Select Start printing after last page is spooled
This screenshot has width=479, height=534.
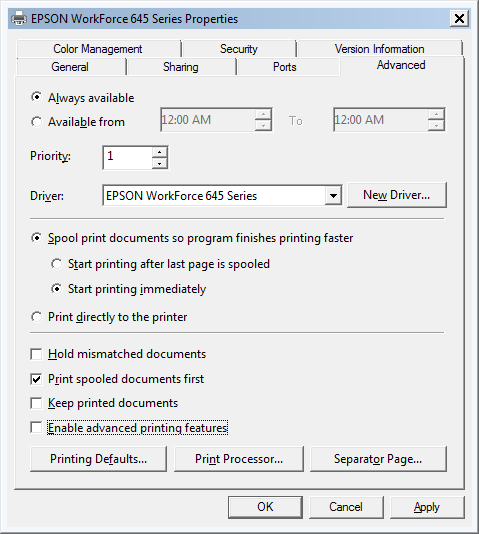coord(57,264)
